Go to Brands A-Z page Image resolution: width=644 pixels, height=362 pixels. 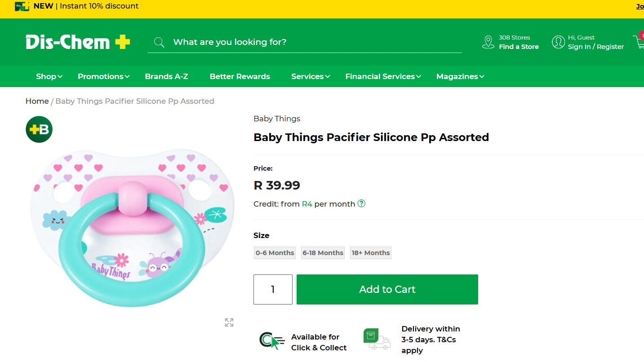coord(166,76)
